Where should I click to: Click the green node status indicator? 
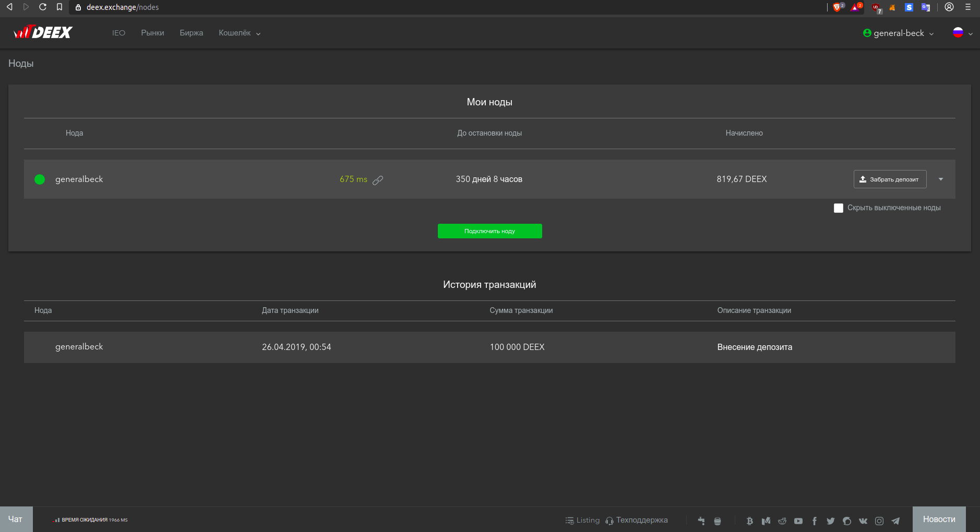point(40,179)
